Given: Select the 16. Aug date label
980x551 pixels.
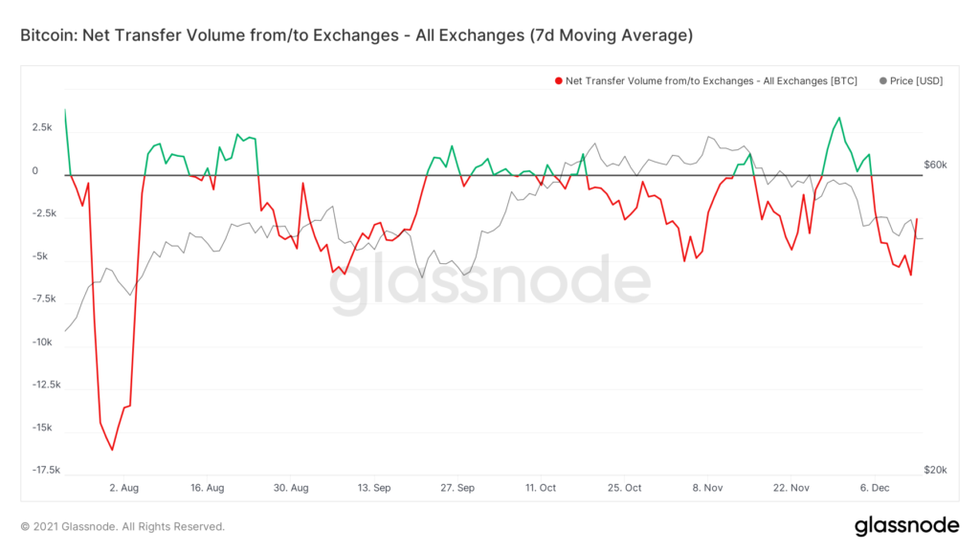Looking at the screenshot, I should (x=208, y=488).
